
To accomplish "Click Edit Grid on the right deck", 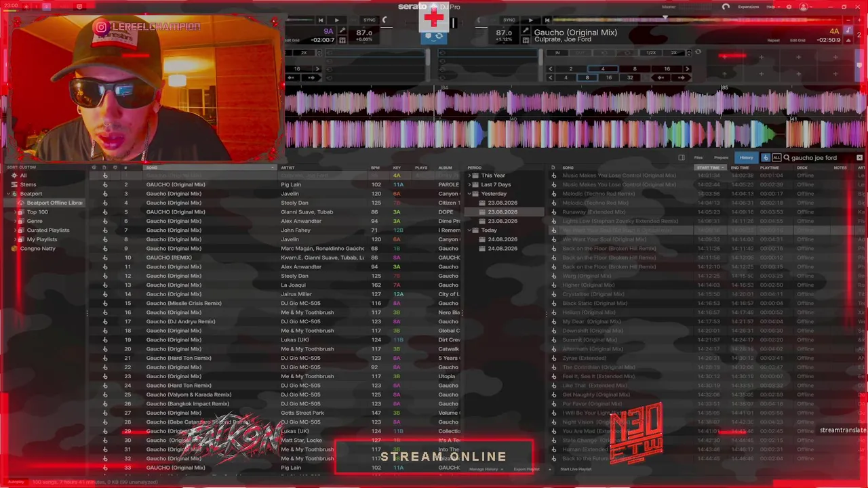I will [797, 41].
